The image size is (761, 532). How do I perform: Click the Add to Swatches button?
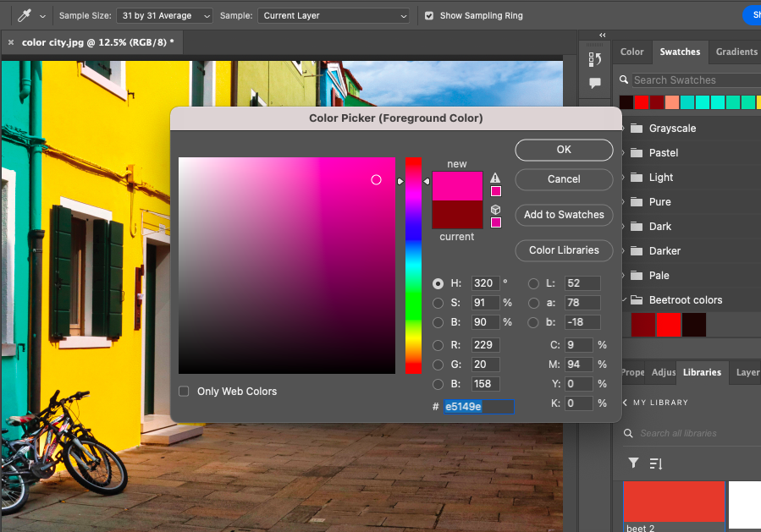[x=564, y=215]
